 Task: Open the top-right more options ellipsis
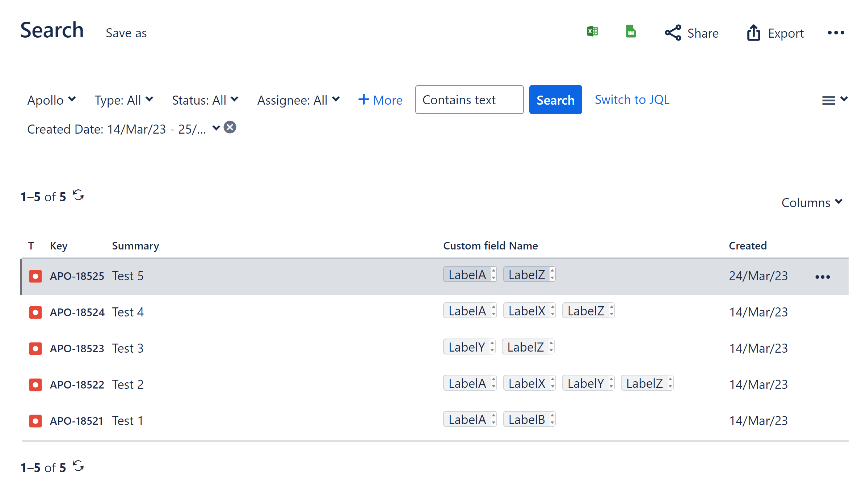click(x=836, y=33)
